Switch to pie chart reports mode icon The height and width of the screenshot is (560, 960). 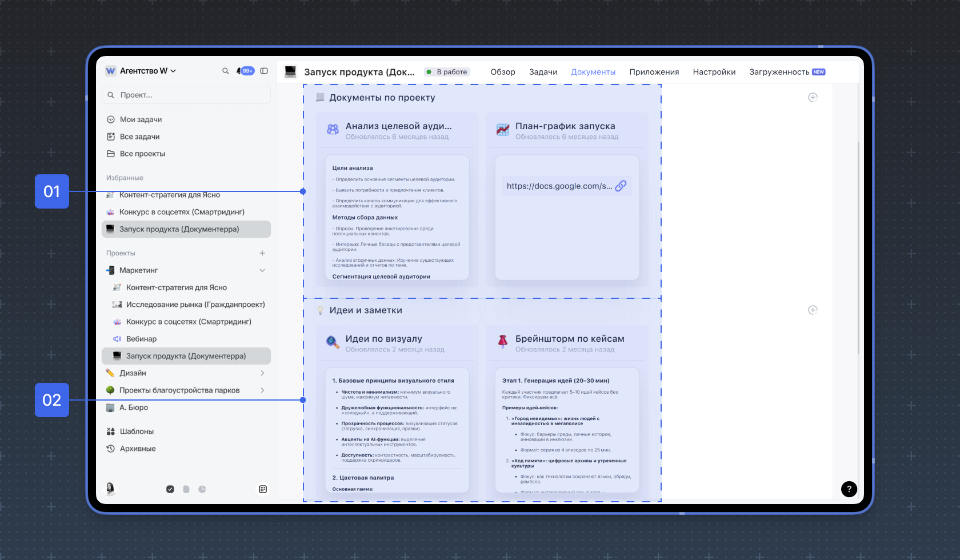pyautogui.click(x=202, y=489)
